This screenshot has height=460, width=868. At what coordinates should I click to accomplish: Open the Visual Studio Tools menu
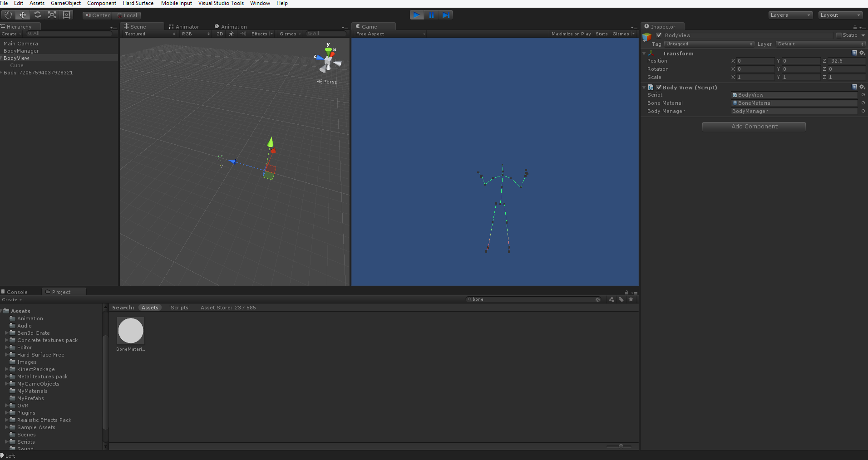coord(221,3)
